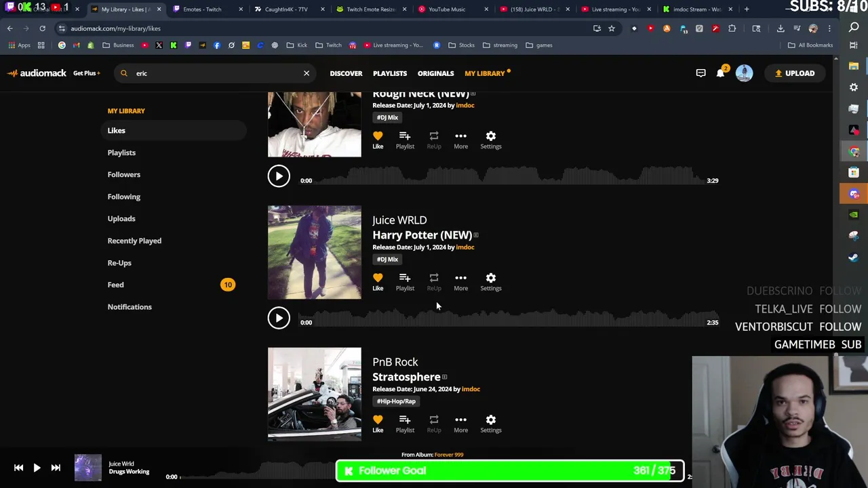This screenshot has width=868, height=488.
Task: Open More options for Harry Potter (NEW)
Action: tap(460, 282)
